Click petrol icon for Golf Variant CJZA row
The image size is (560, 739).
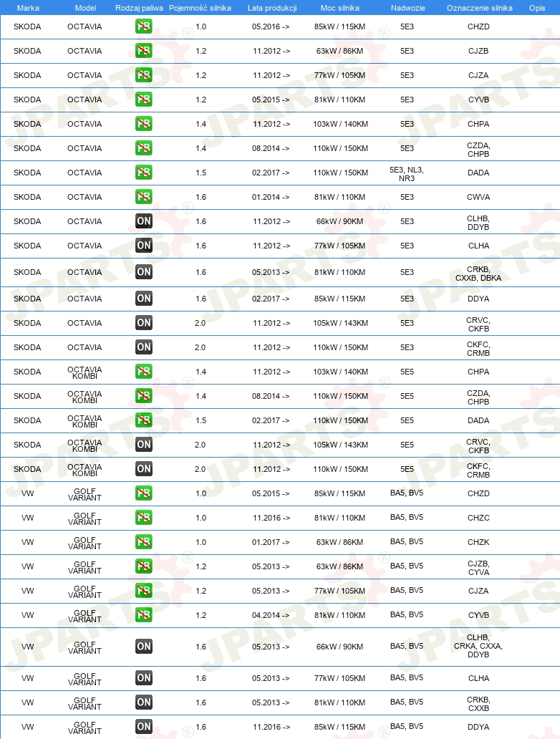click(x=143, y=591)
